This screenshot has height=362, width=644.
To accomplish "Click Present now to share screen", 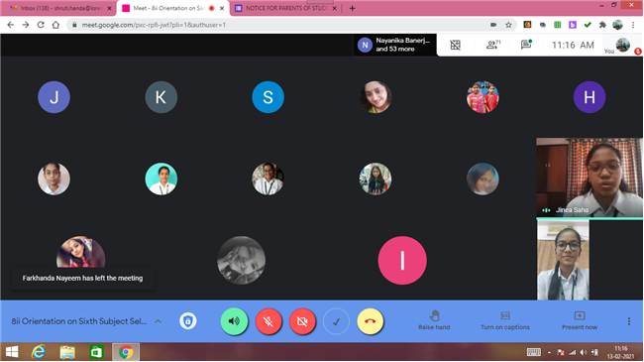I will coord(580,320).
